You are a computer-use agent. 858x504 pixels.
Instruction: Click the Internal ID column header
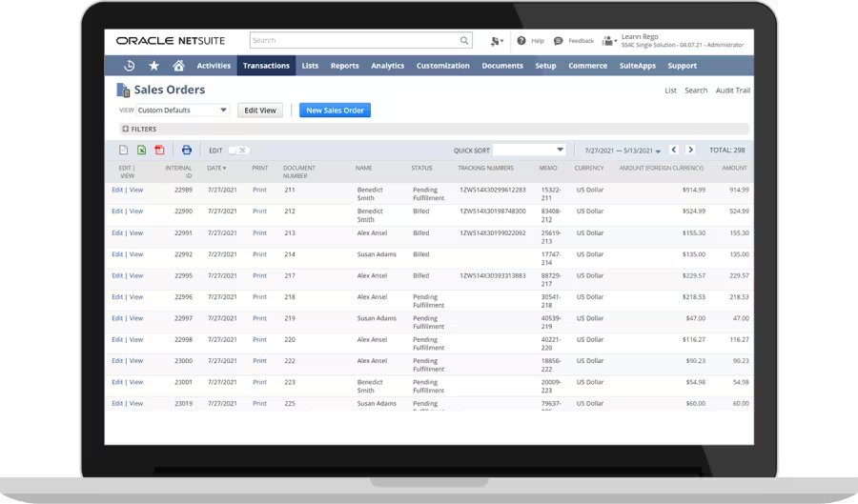click(178, 172)
